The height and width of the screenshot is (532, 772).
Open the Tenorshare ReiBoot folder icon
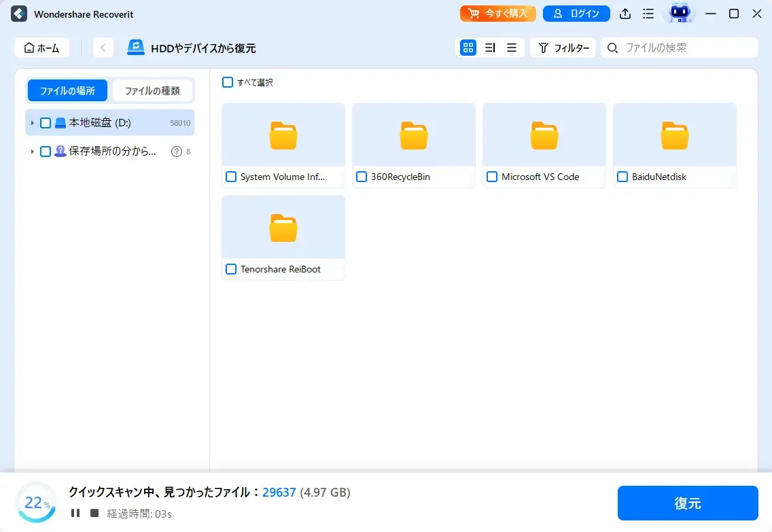coord(283,228)
